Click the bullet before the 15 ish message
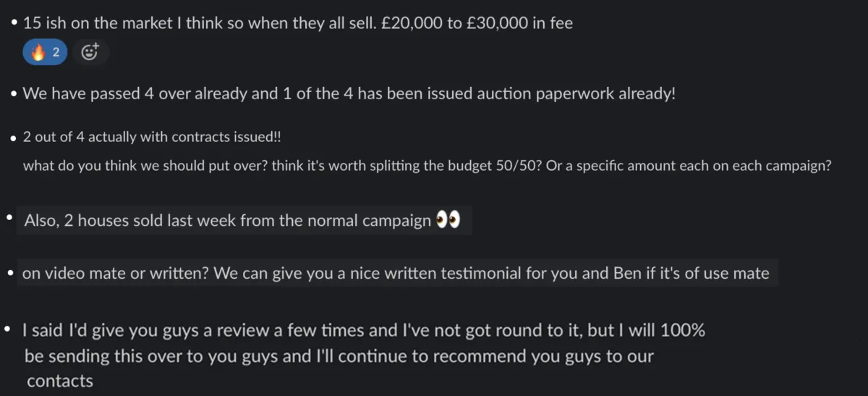Image resolution: width=868 pixels, height=396 pixels. (14, 23)
